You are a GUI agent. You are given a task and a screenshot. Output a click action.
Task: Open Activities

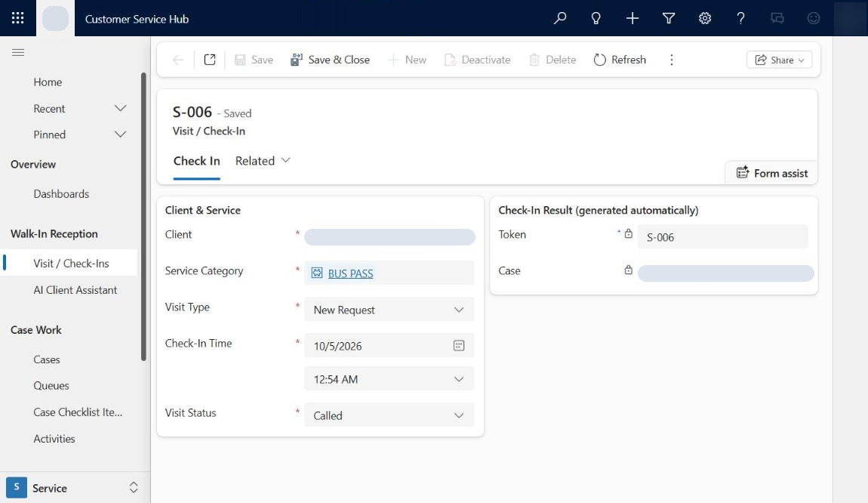pos(54,439)
